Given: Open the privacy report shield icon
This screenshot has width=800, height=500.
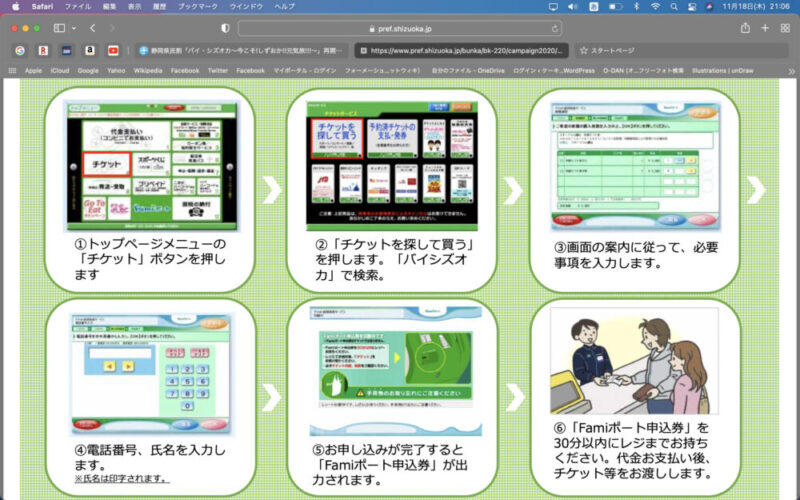Looking at the screenshot, I should tap(225, 28).
